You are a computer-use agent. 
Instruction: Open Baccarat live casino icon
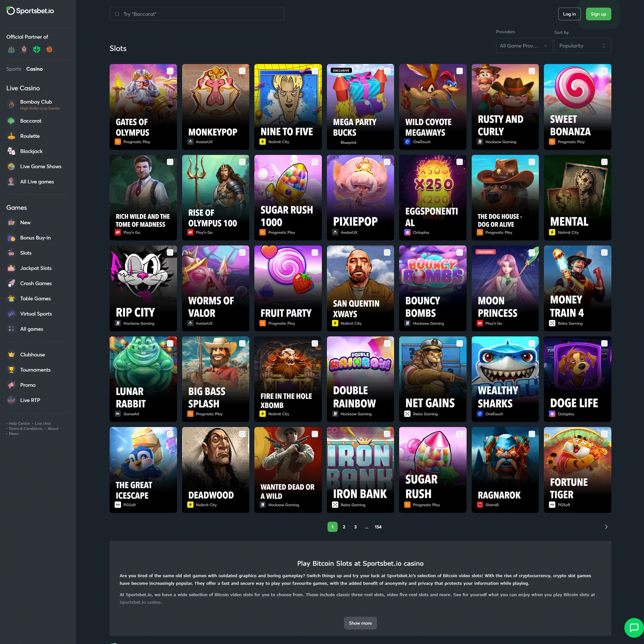click(11, 121)
